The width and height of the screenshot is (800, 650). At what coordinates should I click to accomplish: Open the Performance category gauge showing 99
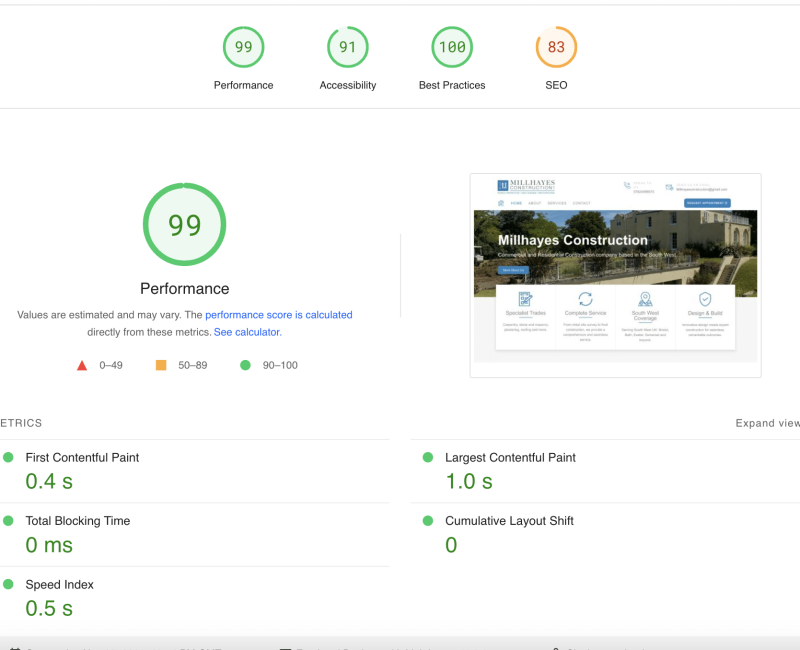pyautogui.click(x=243, y=48)
